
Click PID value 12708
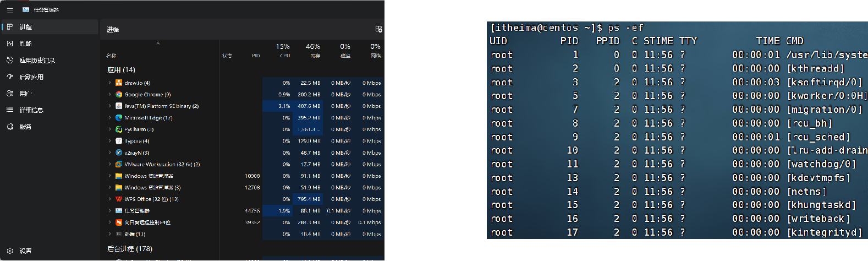point(252,187)
